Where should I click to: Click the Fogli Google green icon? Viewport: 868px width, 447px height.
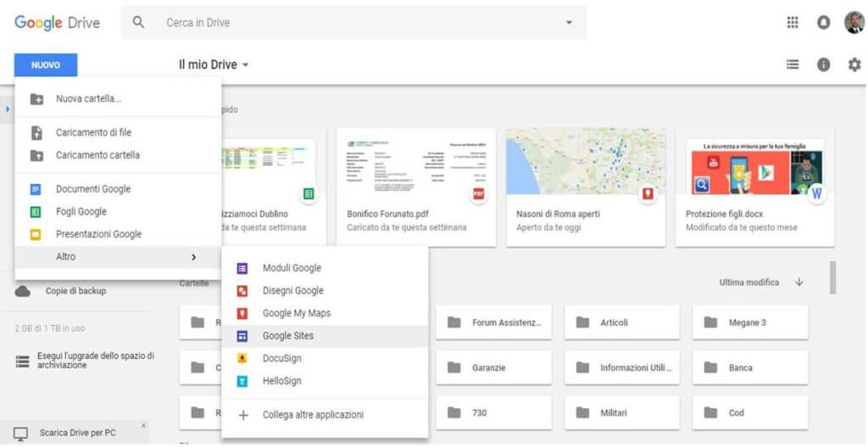point(36,212)
